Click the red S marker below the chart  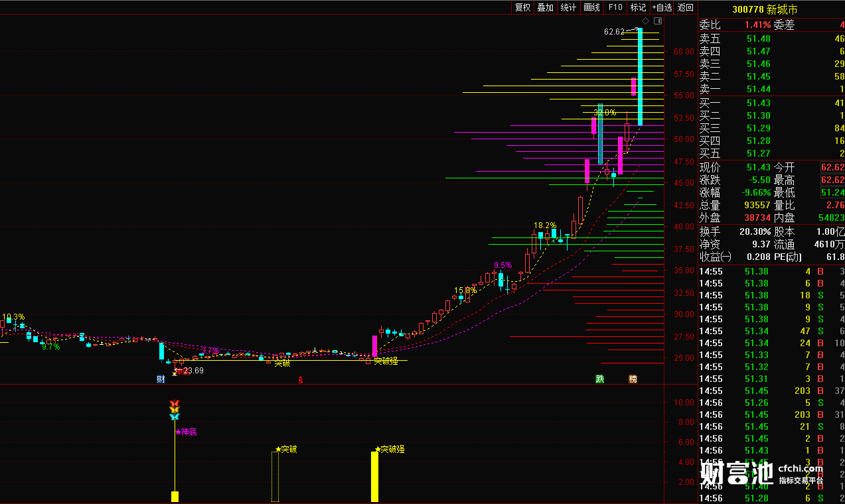(300, 380)
